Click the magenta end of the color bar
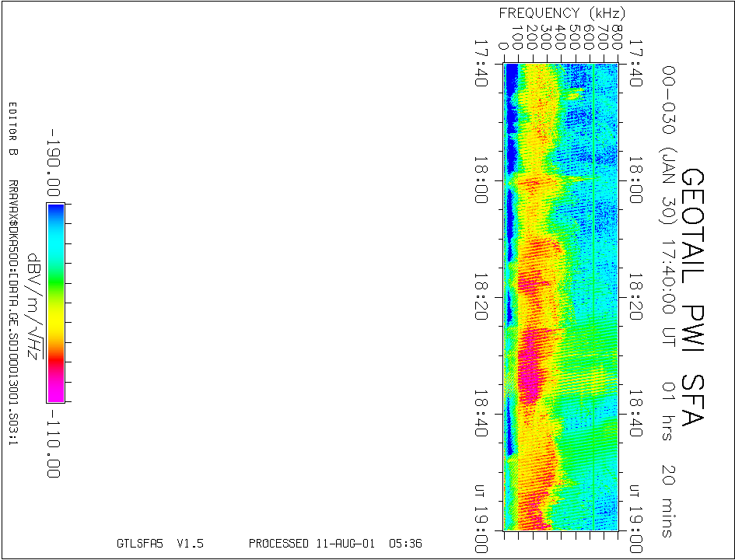 pos(54,393)
